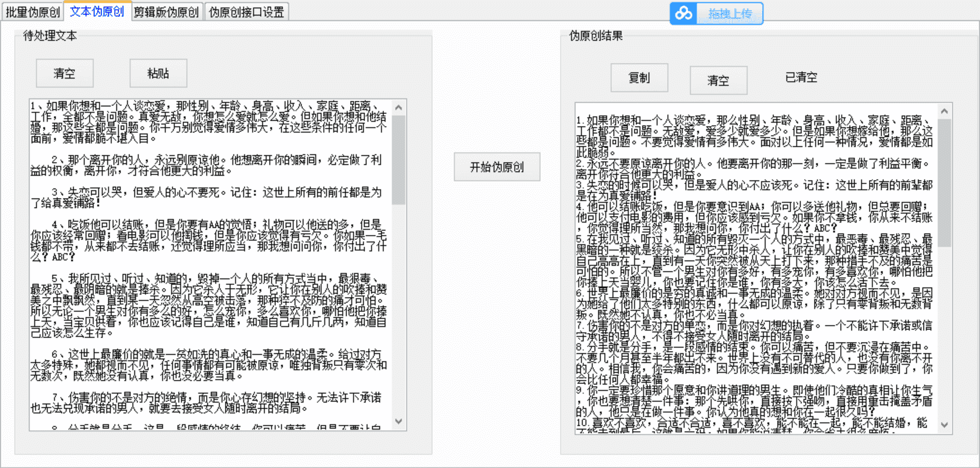Click the 已清空 status label
Image resolution: width=980 pixels, height=468 pixels.
801,77
